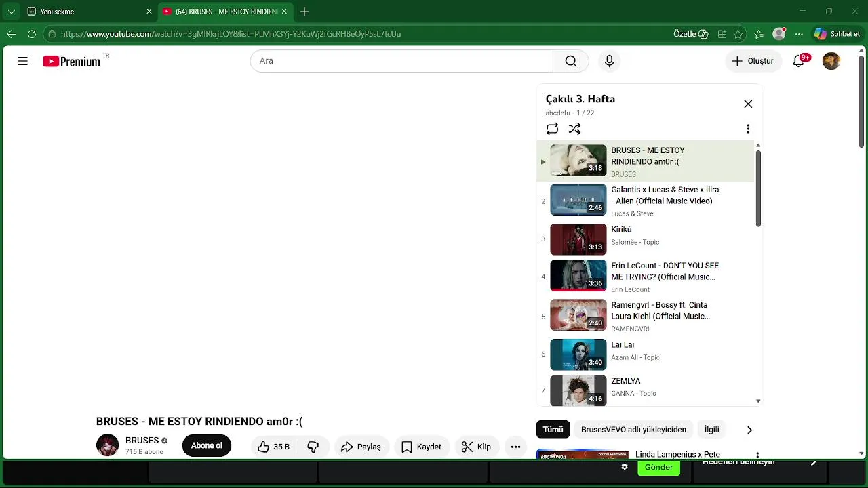
Task: Subscribe with Abone ol button
Action: click(x=207, y=445)
